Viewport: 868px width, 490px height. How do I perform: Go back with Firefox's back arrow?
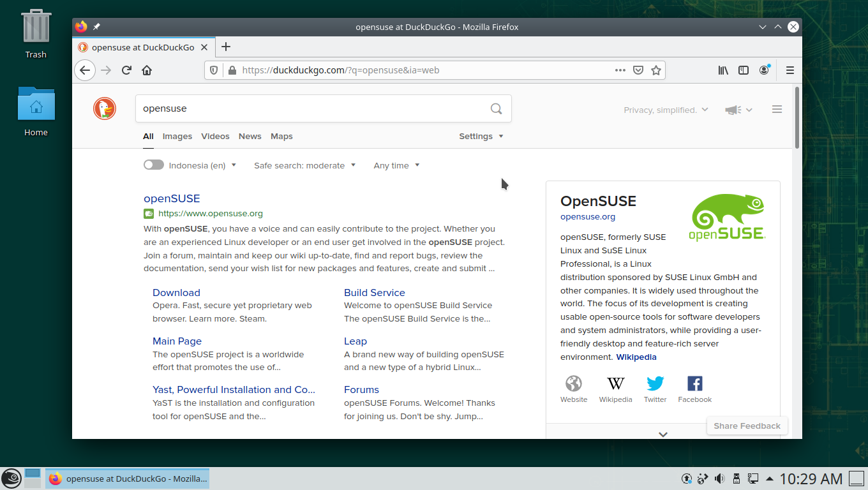pos(85,70)
